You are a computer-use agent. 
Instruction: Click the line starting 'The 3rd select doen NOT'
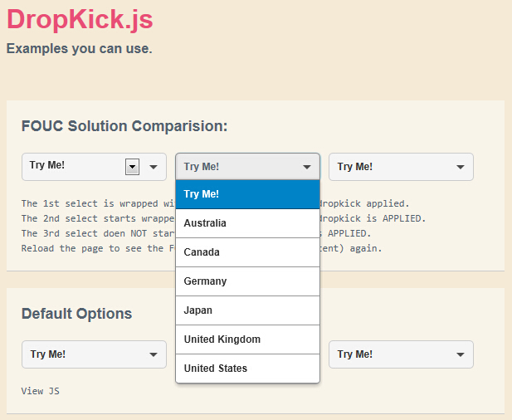point(196,233)
